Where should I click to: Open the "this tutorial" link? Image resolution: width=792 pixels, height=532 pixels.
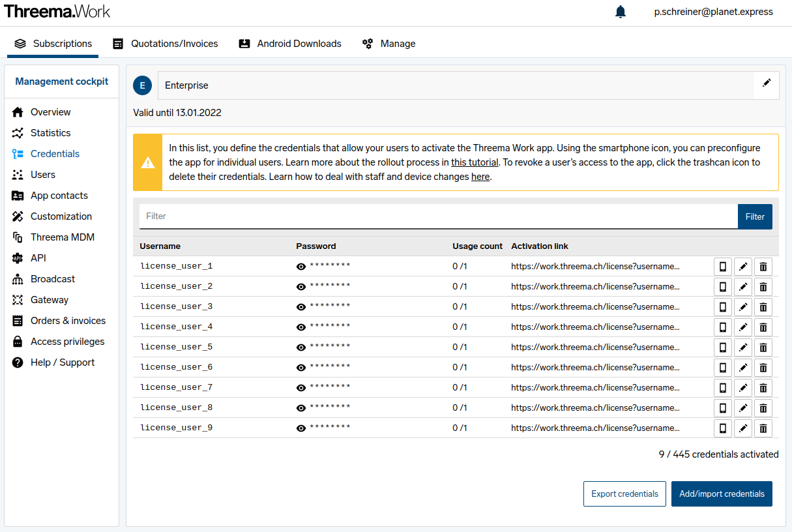click(x=475, y=162)
